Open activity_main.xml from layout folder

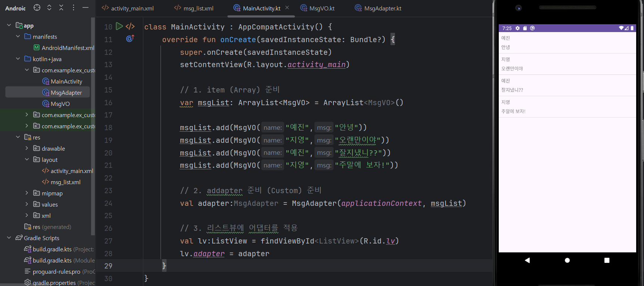(68, 171)
